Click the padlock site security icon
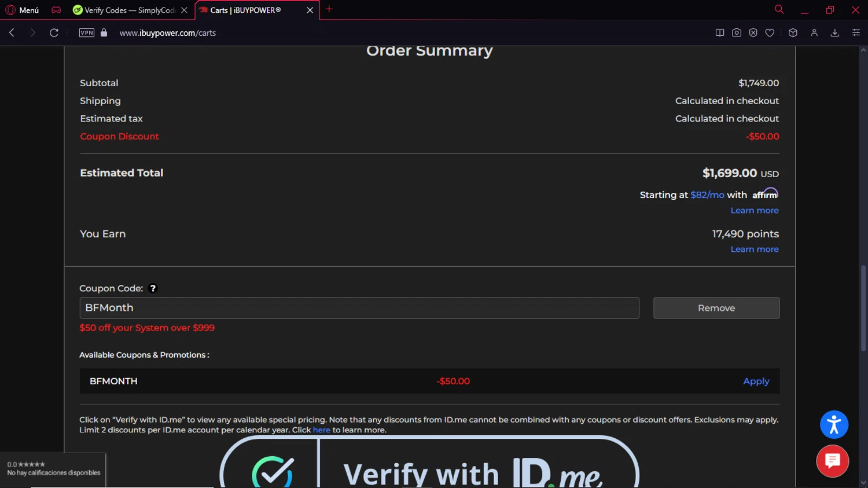 (x=104, y=32)
